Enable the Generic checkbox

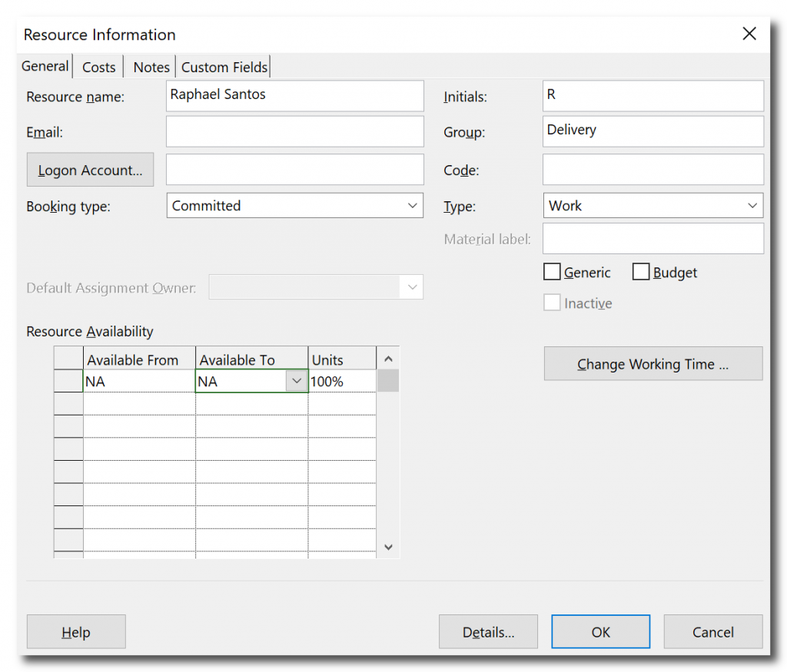click(552, 272)
